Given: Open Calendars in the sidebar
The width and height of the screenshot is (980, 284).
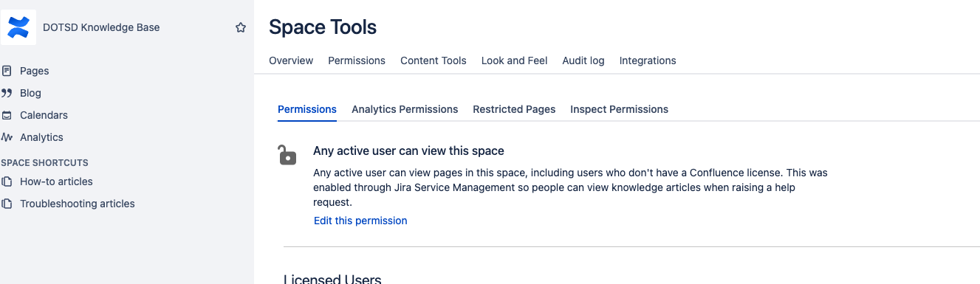Looking at the screenshot, I should point(44,115).
